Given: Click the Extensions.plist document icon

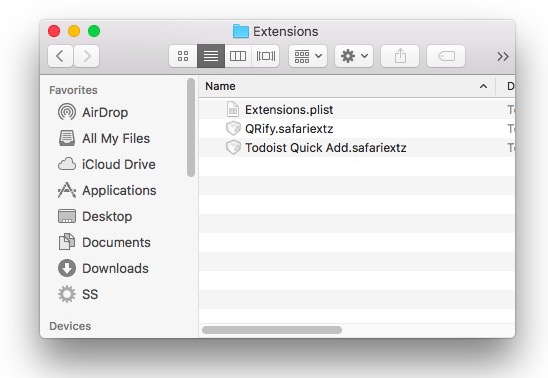Looking at the screenshot, I should click(233, 109).
